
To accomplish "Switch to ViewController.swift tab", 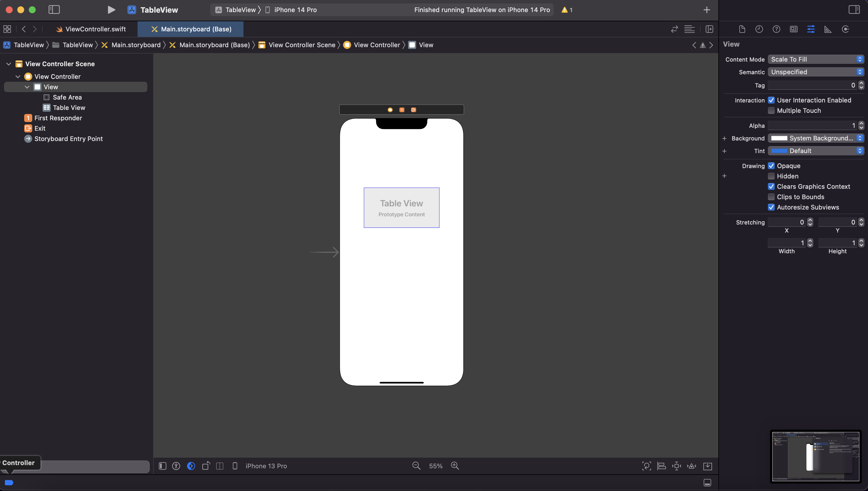I will click(91, 29).
